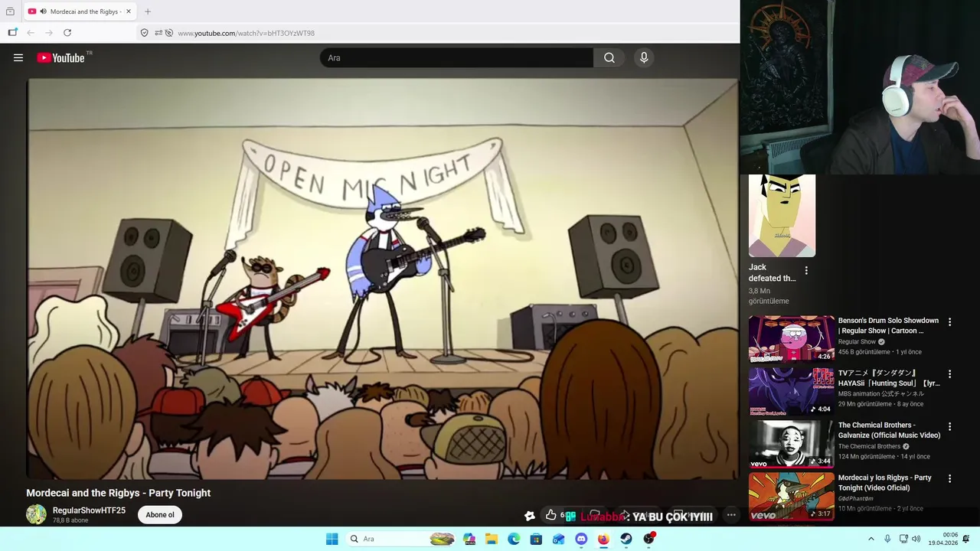Image resolution: width=980 pixels, height=551 pixels.
Task: Click the video player showing Open Mic Night
Action: [383, 279]
